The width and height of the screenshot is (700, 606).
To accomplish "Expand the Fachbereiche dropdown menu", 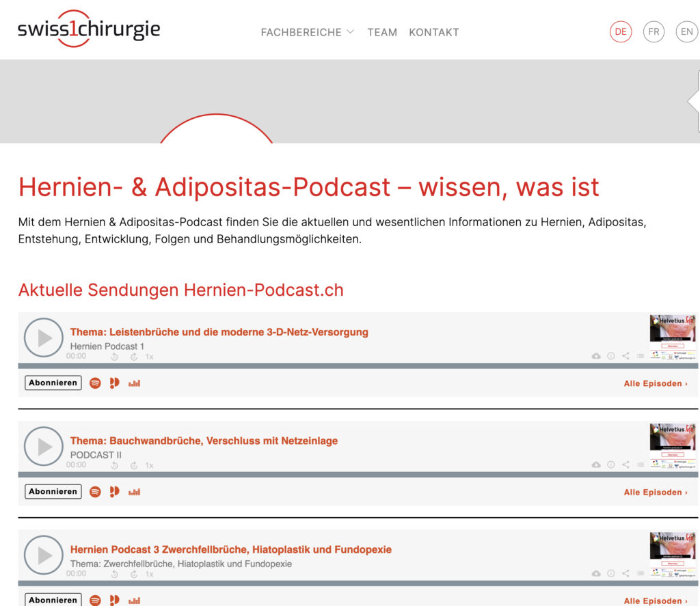I will pos(308,32).
